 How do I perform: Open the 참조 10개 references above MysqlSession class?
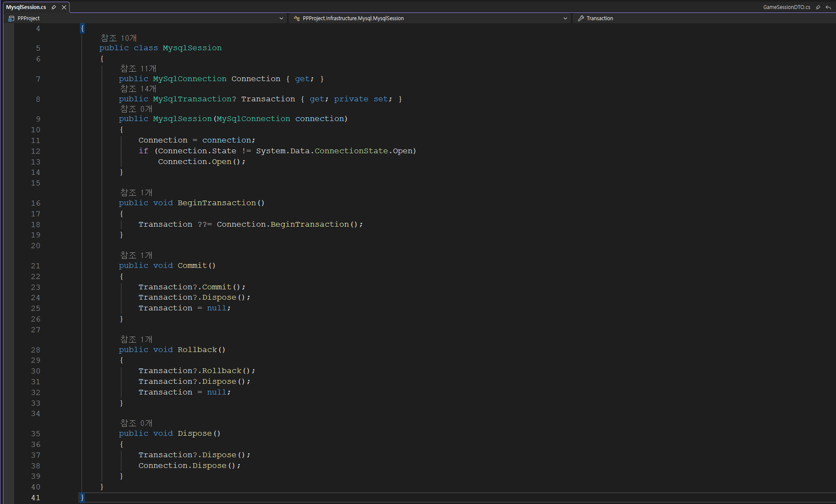[119, 38]
